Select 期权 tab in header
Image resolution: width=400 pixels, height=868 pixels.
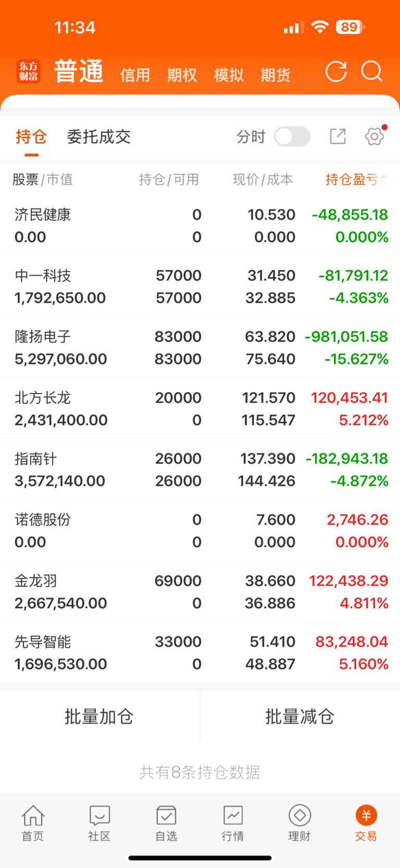182,75
